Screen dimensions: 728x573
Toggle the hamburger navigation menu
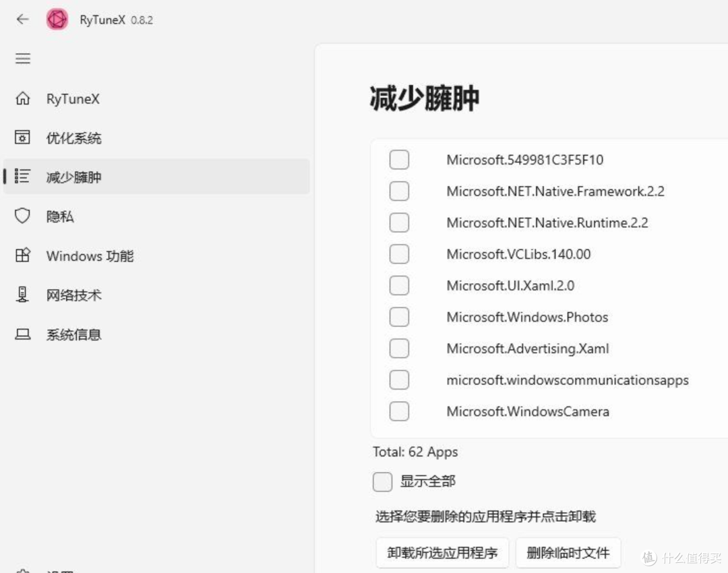coord(23,59)
